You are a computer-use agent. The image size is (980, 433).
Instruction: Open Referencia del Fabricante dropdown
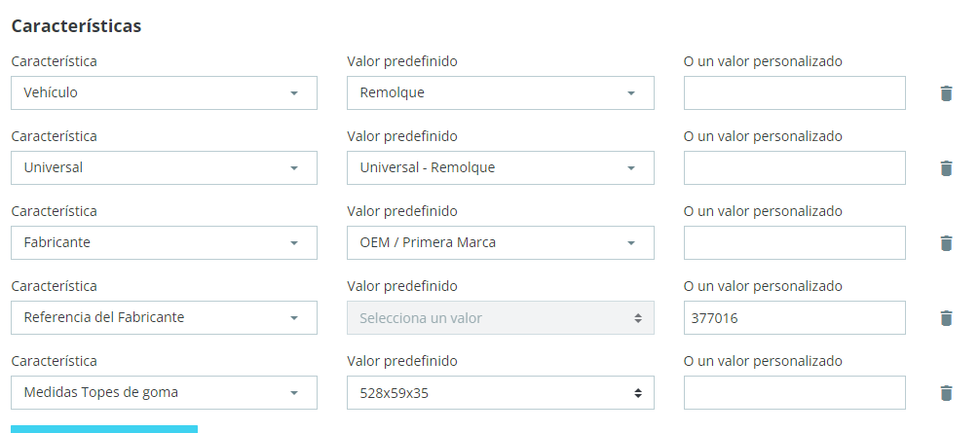point(164,318)
